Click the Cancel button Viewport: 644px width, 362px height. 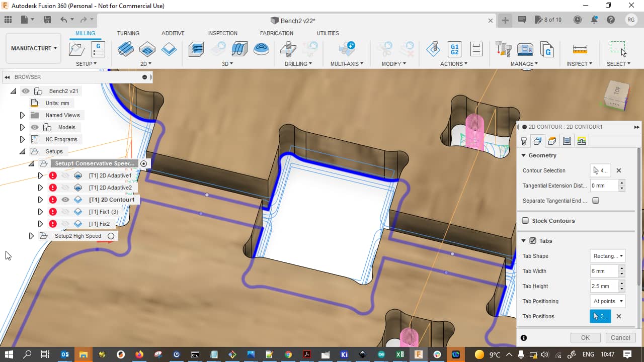tap(620, 338)
